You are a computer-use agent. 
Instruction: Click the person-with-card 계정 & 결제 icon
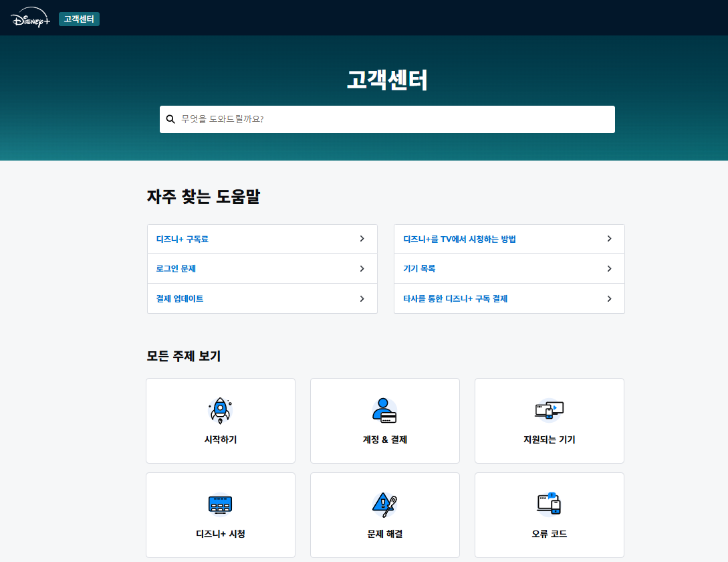(384, 410)
